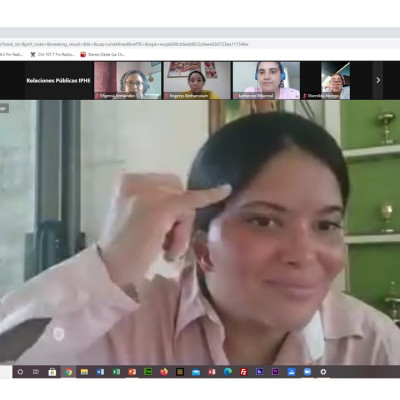400x400 pixels.
Task: Click the Cortana search circle
Action: click(20, 372)
